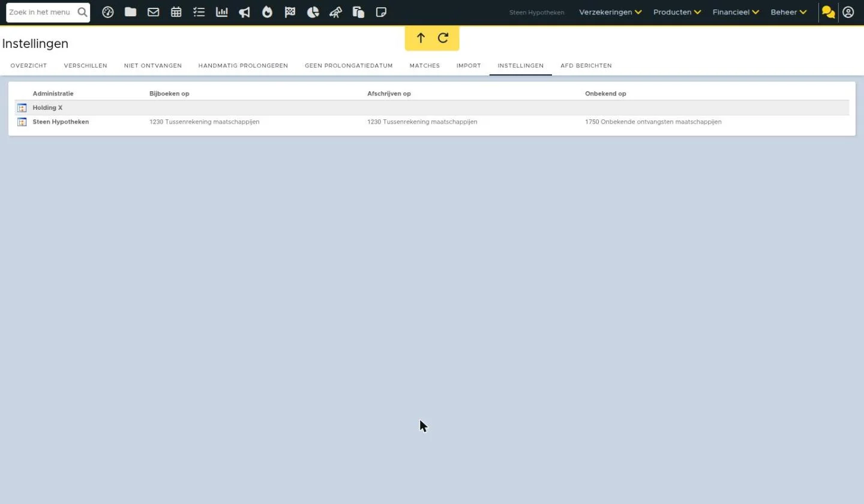Expand the Financieel menu
864x504 pixels.
pyautogui.click(x=736, y=12)
